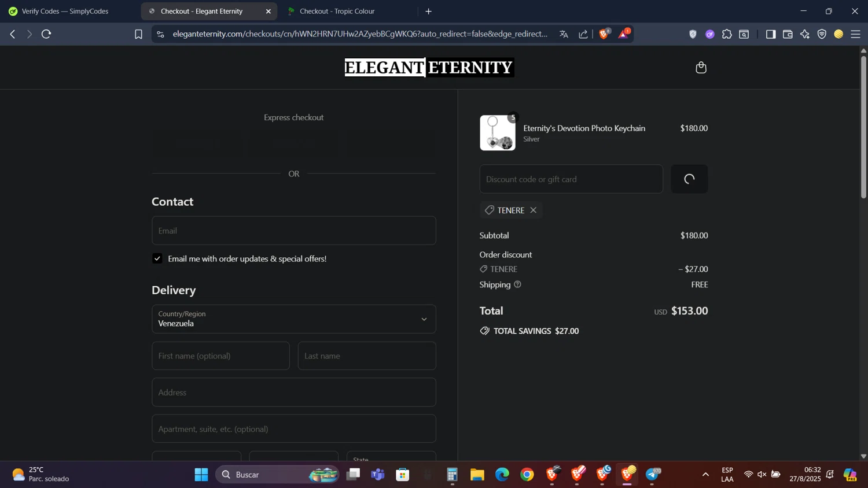The height and width of the screenshot is (488, 868).
Task: Focus the Email input field
Action: 294,231
